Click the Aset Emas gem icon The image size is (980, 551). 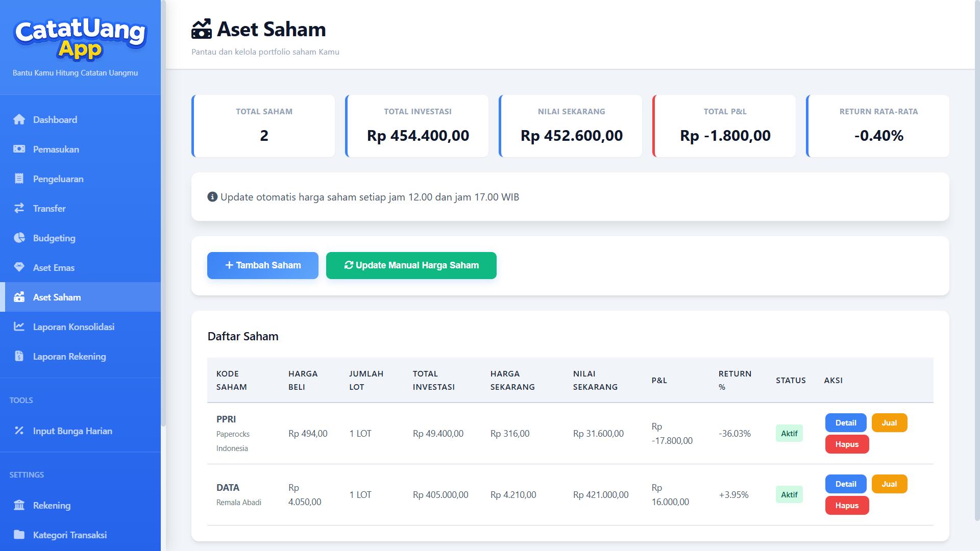click(x=19, y=267)
